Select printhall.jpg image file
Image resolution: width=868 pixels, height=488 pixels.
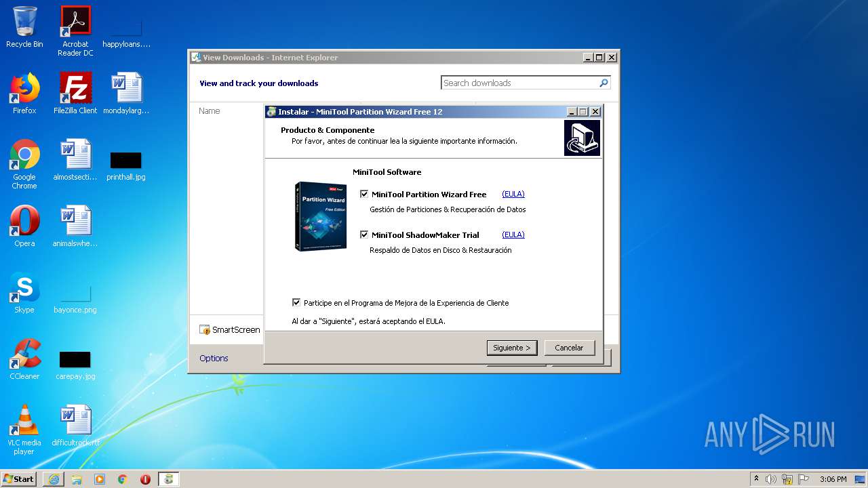click(126, 166)
